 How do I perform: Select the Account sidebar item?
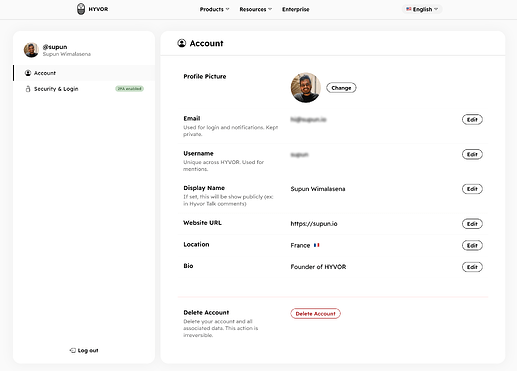[x=84, y=73]
